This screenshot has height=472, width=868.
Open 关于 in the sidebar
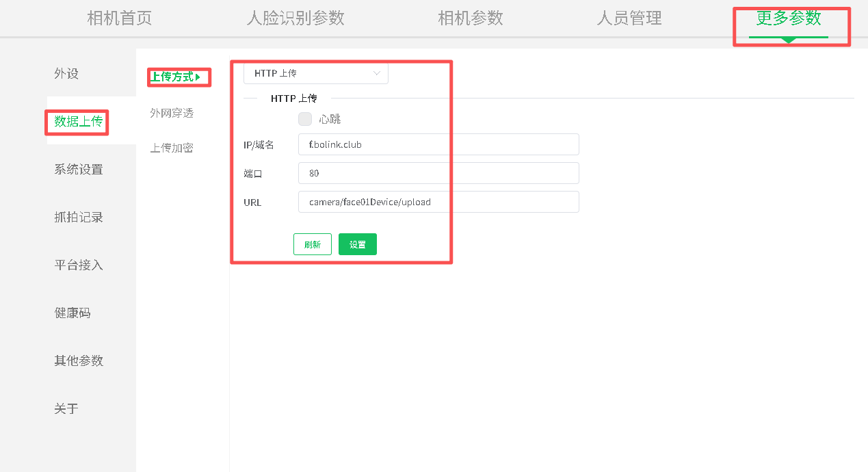[66, 408]
